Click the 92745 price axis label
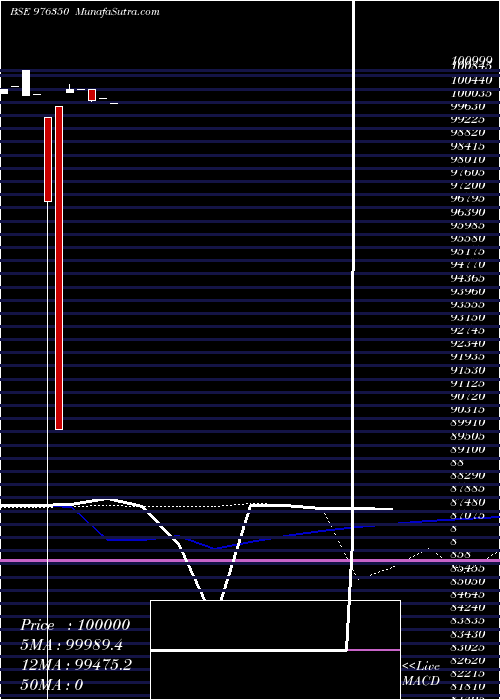This screenshot has height=700, width=500. tap(469, 330)
